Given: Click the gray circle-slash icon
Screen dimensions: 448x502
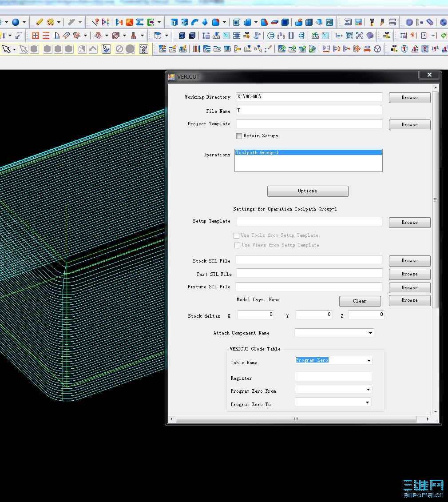Looking at the screenshot, I should tap(119, 49).
